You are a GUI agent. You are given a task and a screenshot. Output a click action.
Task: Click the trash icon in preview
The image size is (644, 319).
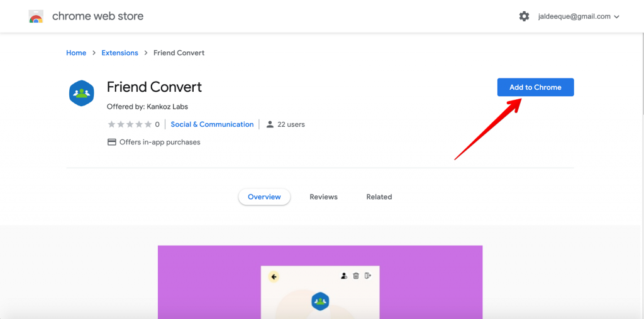click(x=356, y=276)
